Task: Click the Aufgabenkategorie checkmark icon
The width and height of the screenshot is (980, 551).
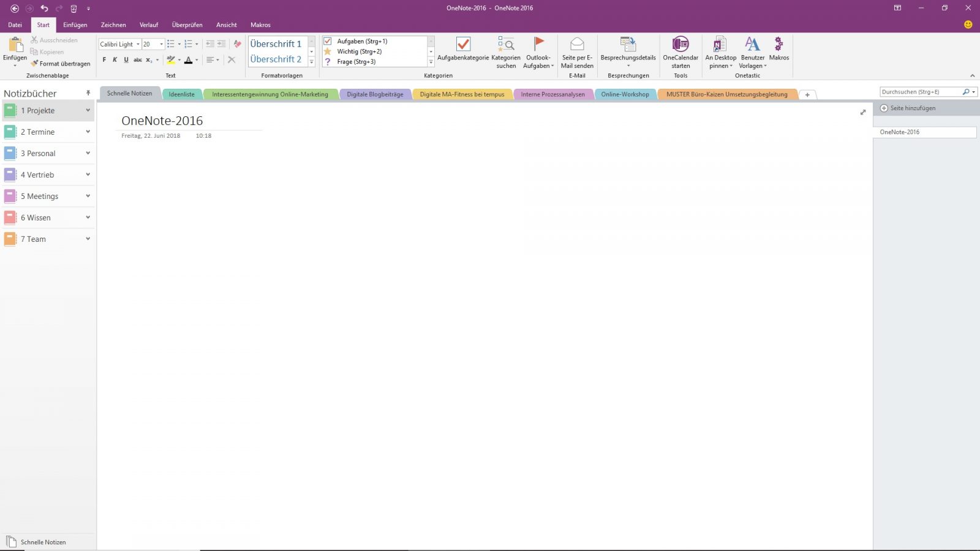Action: (463, 44)
